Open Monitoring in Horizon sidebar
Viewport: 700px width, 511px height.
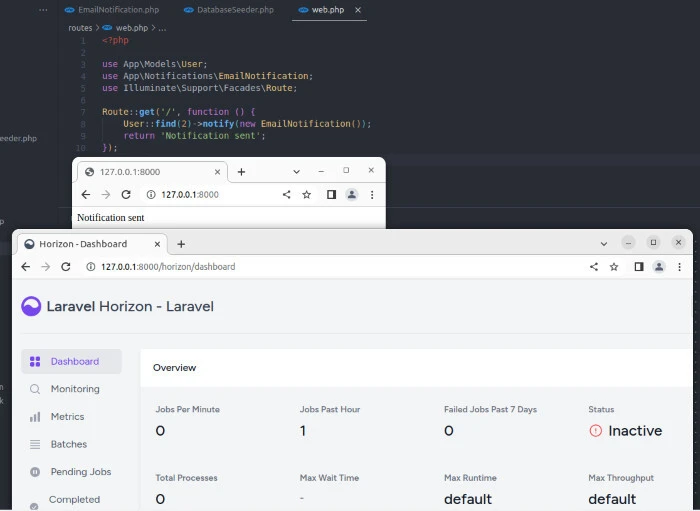74,389
